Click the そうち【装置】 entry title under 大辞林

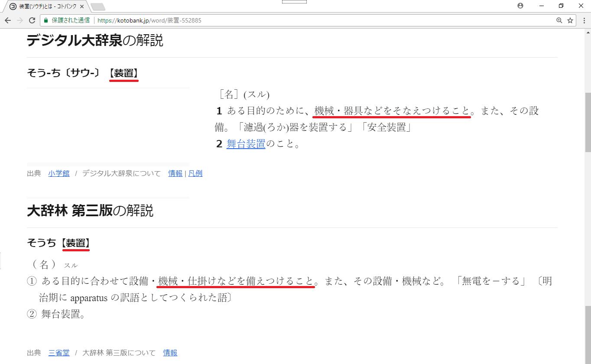coord(58,243)
